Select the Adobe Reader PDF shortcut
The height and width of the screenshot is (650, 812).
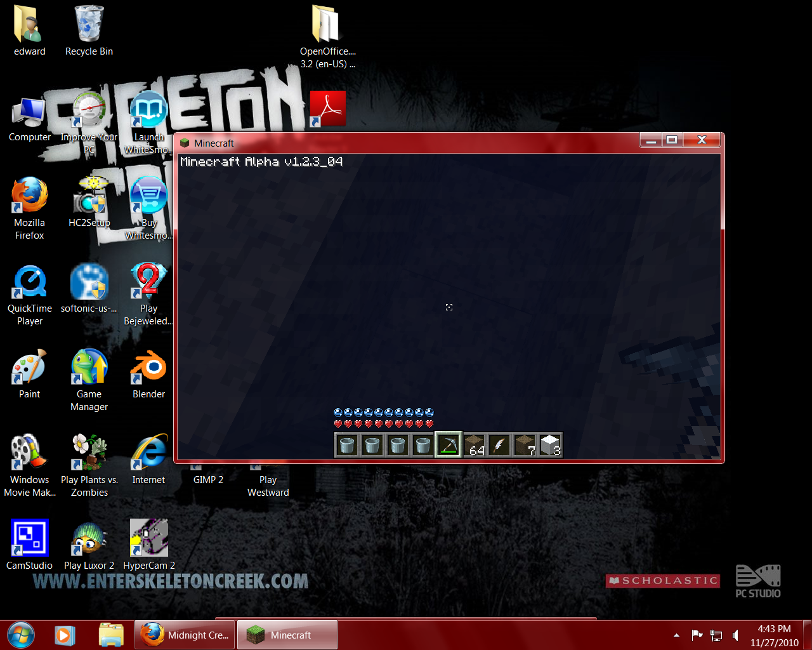pos(328,109)
